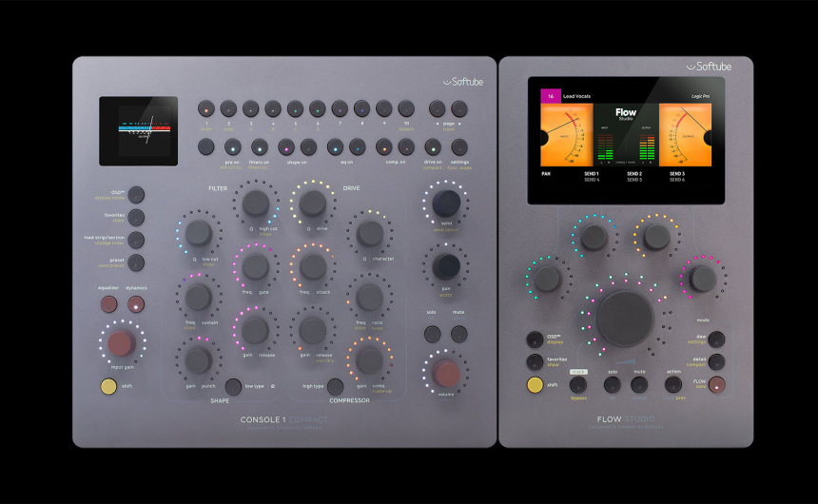
Task: Click the red input gain knob
Action: (x=122, y=342)
